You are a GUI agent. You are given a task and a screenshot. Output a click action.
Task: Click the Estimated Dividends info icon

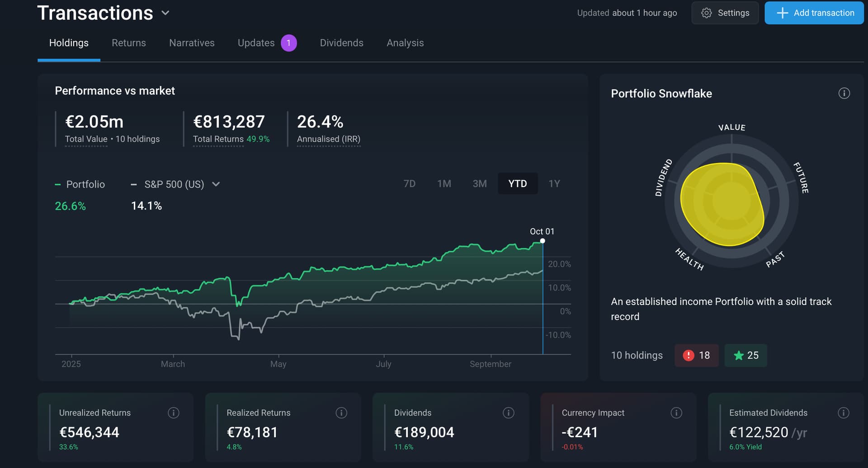(x=843, y=412)
